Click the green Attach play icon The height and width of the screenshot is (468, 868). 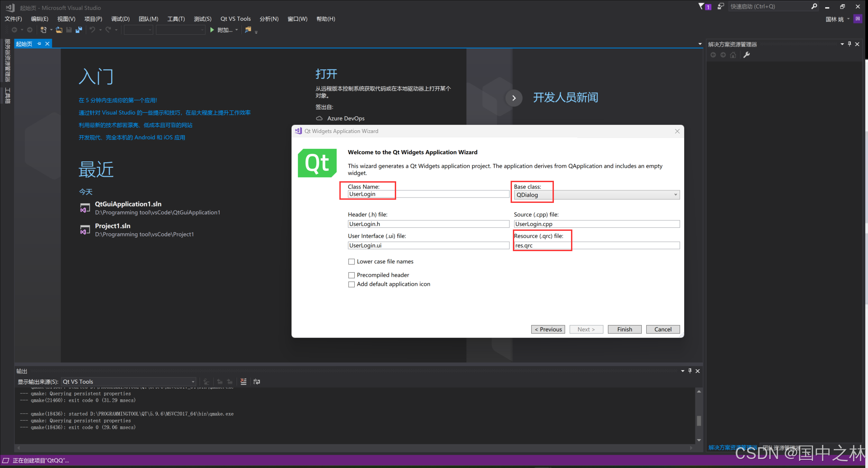(212, 30)
